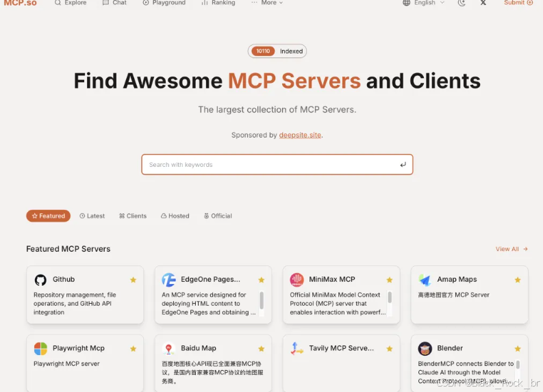
Task: Open the Chat nav item
Action: (x=114, y=3)
